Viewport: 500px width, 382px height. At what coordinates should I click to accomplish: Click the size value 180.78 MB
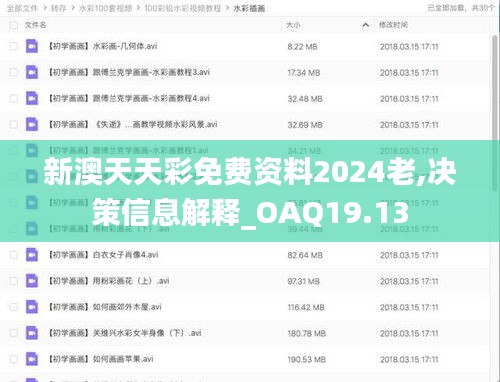point(306,333)
